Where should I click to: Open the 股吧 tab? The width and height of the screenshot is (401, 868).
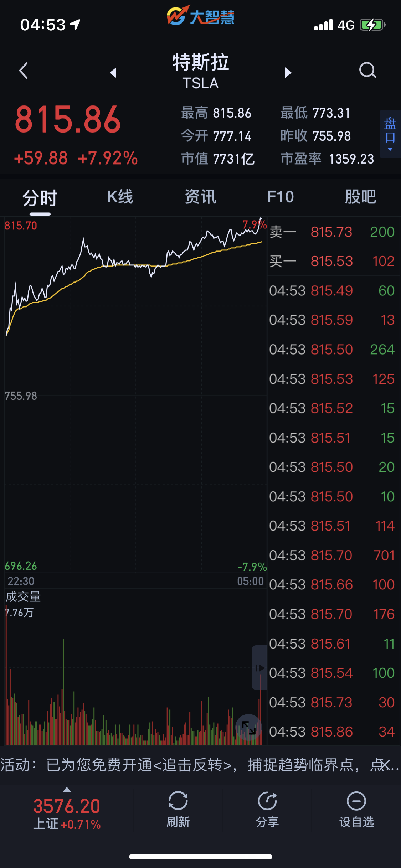(x=361, y=197)
